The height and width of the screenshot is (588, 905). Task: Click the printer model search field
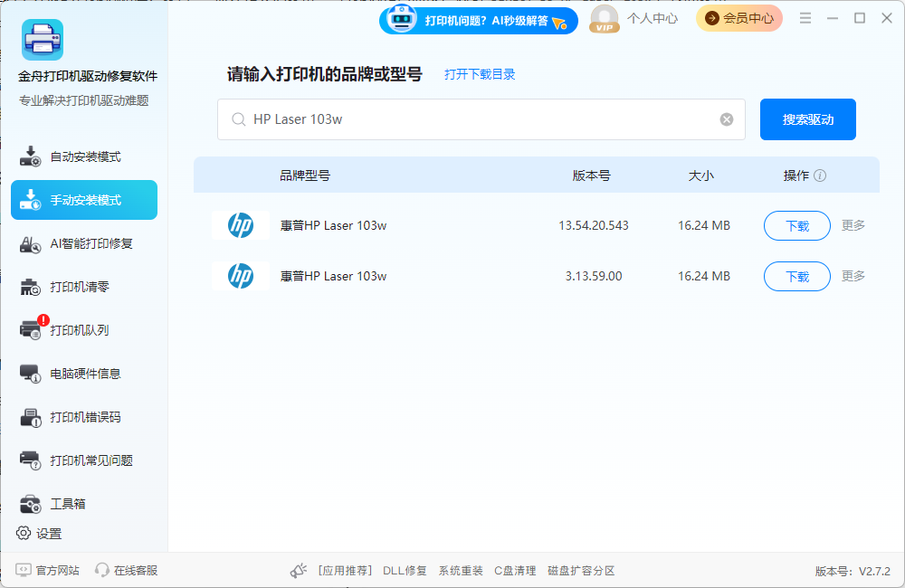click(x=481, y=119)
